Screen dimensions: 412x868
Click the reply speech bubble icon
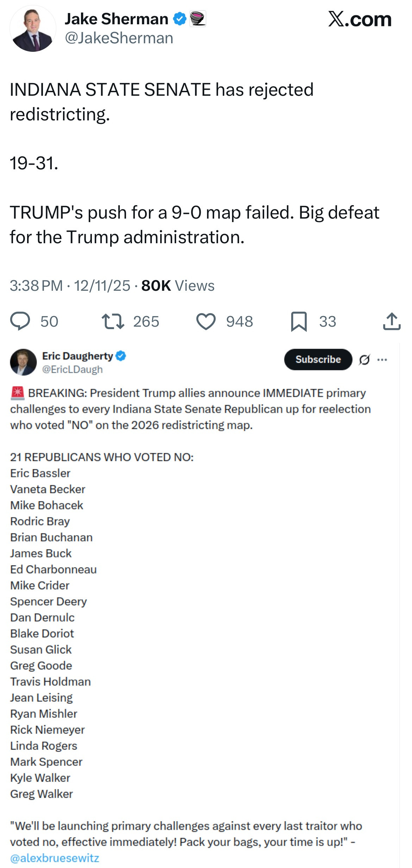pos(20,321)
